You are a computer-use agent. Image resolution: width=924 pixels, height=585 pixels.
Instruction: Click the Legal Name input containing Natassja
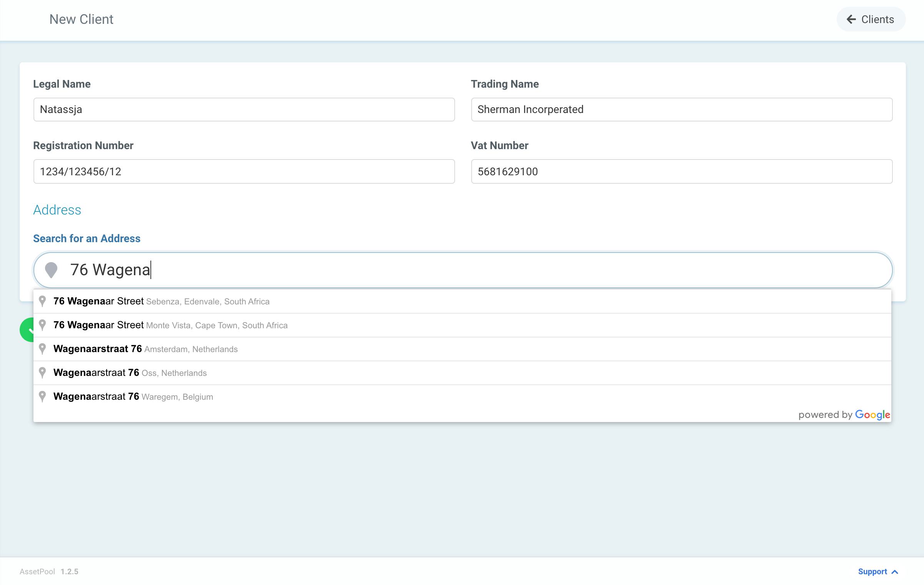tap(244, 110)
